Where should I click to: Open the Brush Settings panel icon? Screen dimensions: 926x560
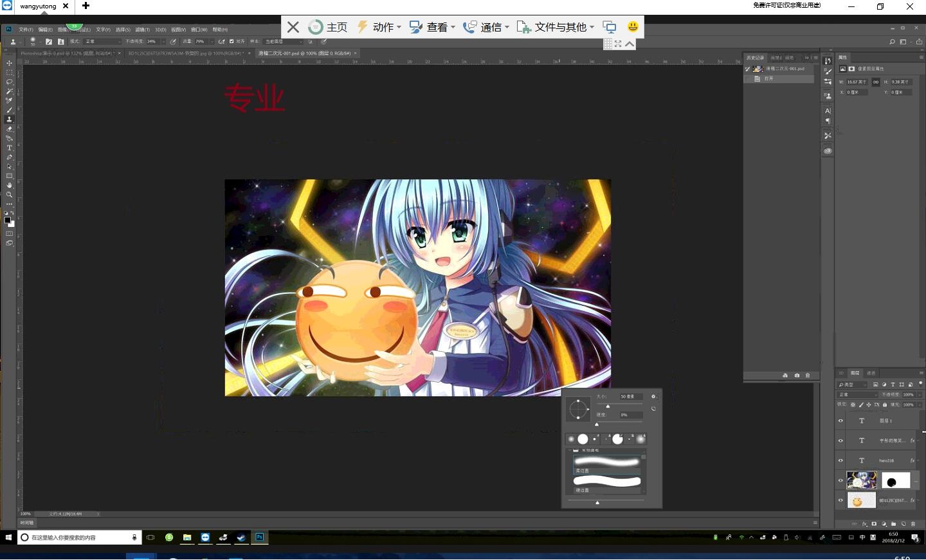tap(828, 71)
